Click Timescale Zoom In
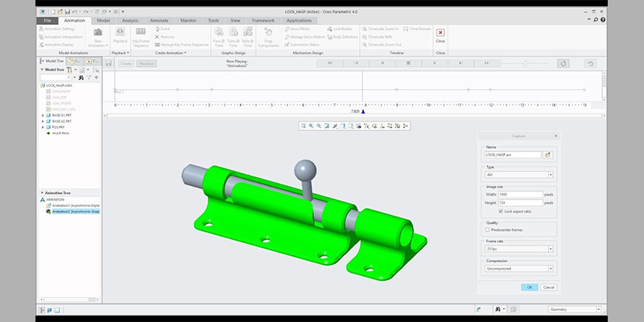The image size is (644, 322). (380, 29)
